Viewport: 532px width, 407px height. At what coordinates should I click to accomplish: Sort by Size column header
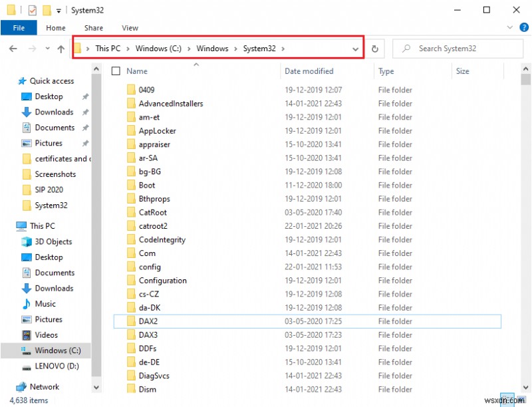tap(462, 71)
